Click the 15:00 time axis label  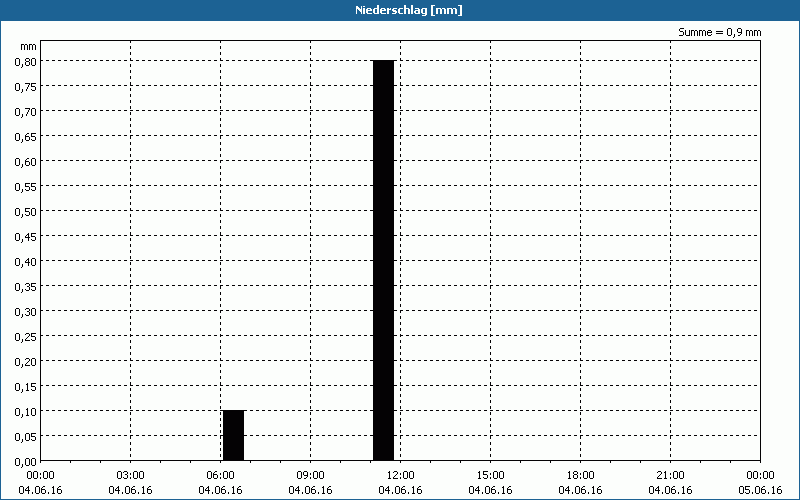(x=490, y=476)
